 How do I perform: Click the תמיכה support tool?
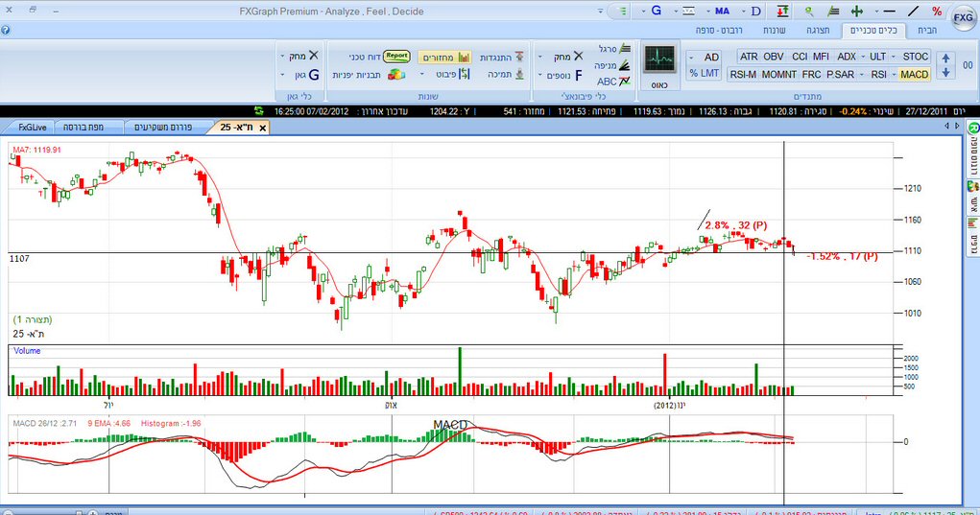point(506,74)
